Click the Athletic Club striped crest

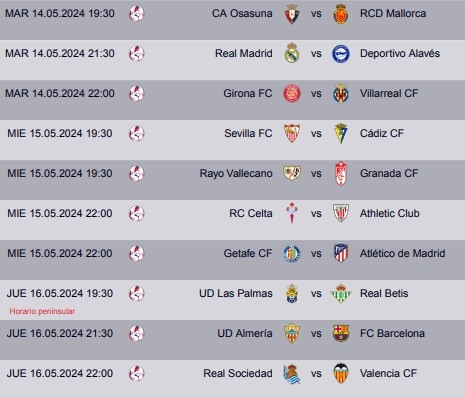tap(341, 213)
